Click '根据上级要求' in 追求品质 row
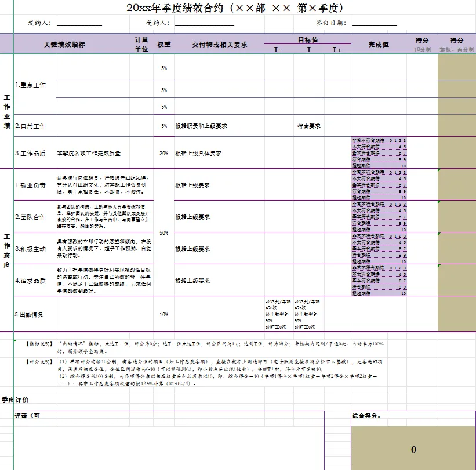Viewport: 476px width, 470px height. click(x=220, y=280)
